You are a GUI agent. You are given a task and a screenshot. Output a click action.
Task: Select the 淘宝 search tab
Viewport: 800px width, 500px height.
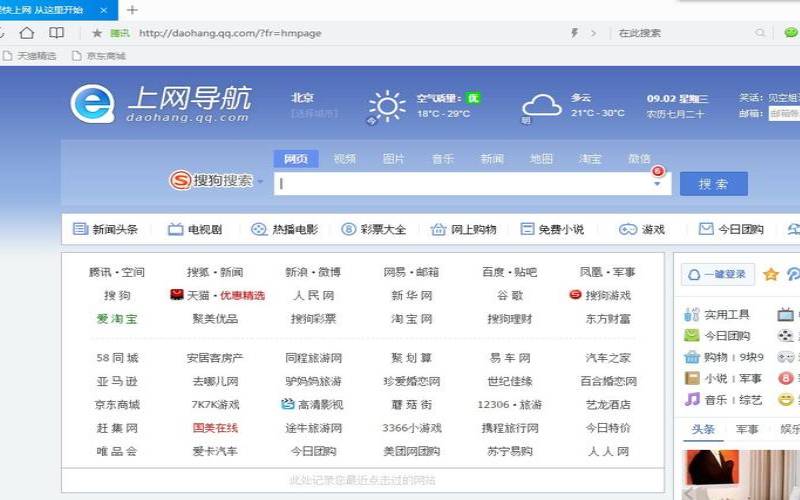point(590,159)
